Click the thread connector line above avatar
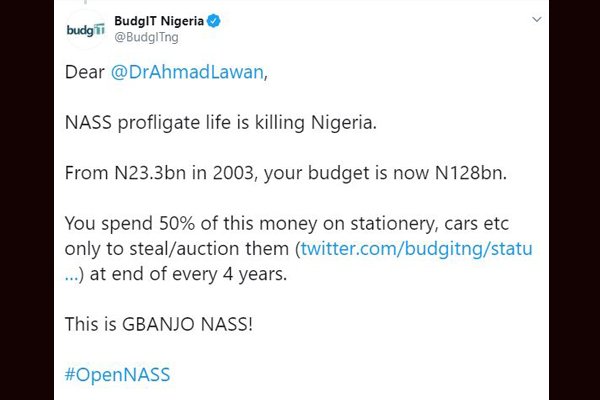The width and height of the screenshot is (600, 400). point(85,2)
